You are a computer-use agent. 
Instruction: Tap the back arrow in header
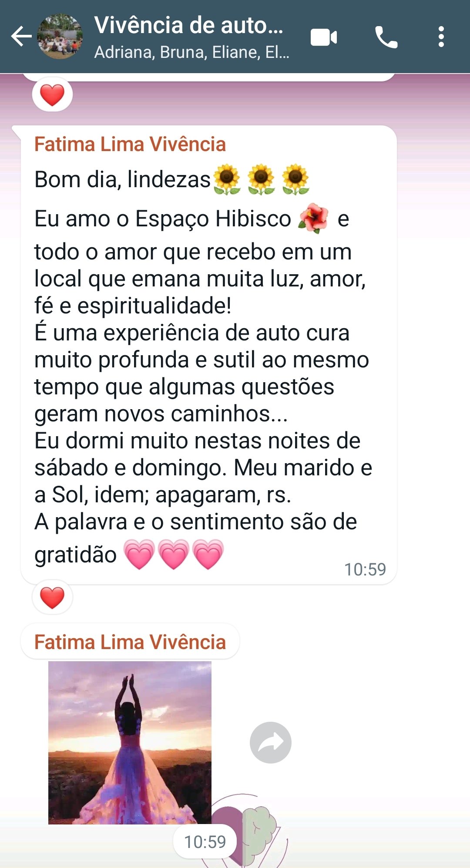21,36
